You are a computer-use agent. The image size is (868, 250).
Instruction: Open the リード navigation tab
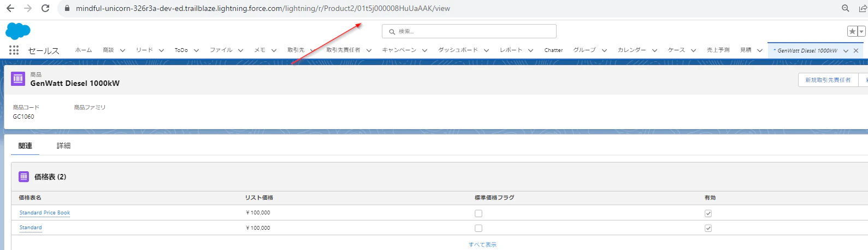(x=144, y=50)
